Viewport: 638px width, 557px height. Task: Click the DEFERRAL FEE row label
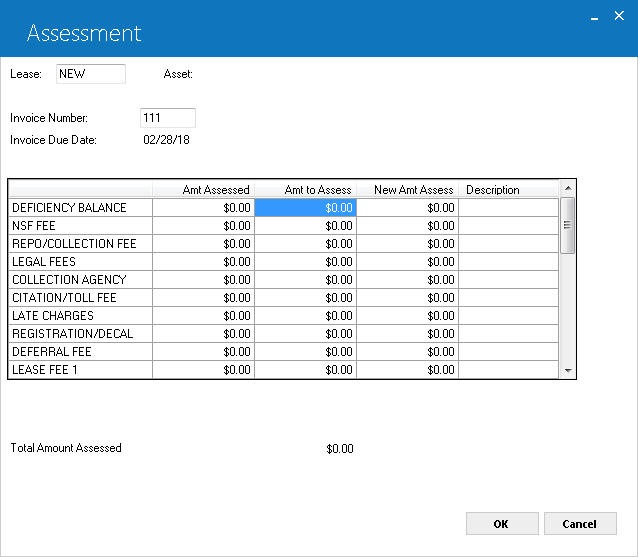(81, 352)
